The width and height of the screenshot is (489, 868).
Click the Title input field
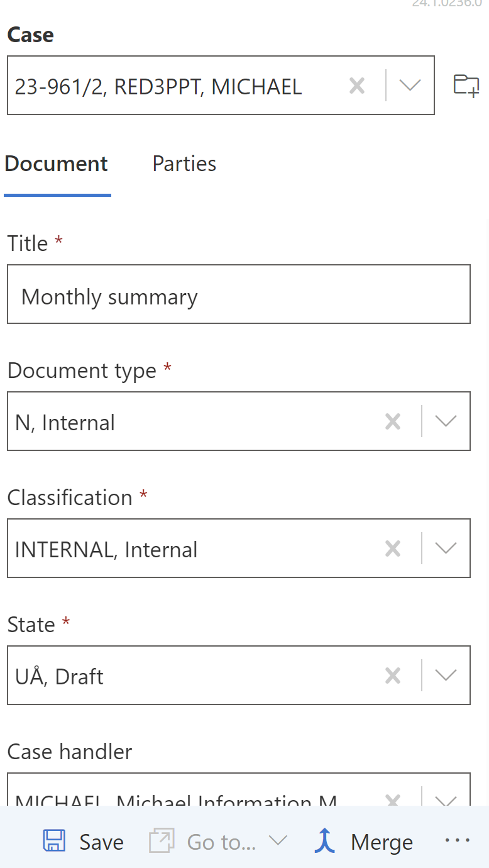pos(239,294)
